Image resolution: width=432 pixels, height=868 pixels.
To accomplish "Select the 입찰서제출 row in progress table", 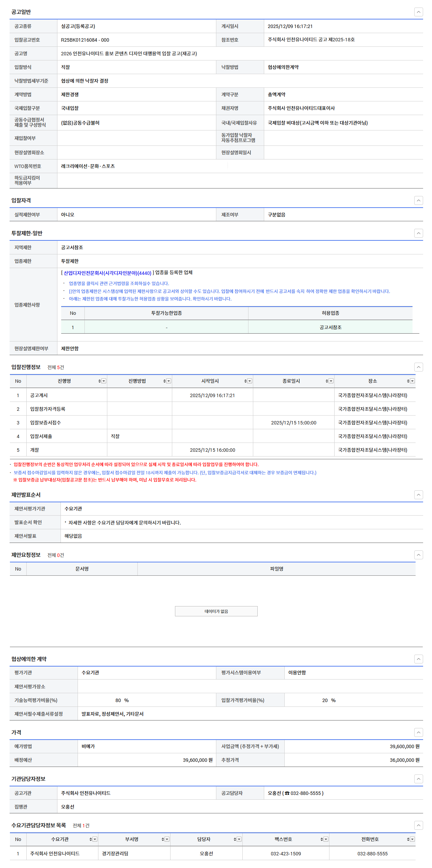I will [x=41, y=436].
